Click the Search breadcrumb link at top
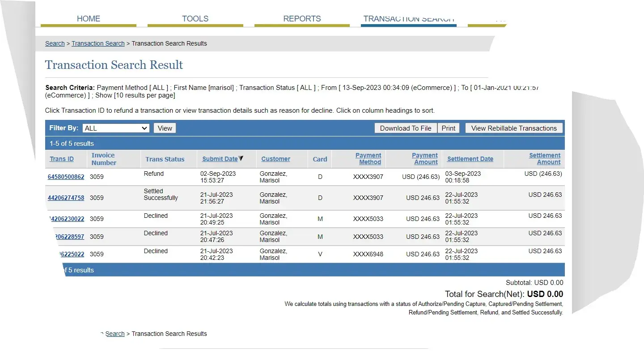Image resolution: width=644 pixels, height=352 pixels. point(55,43)
